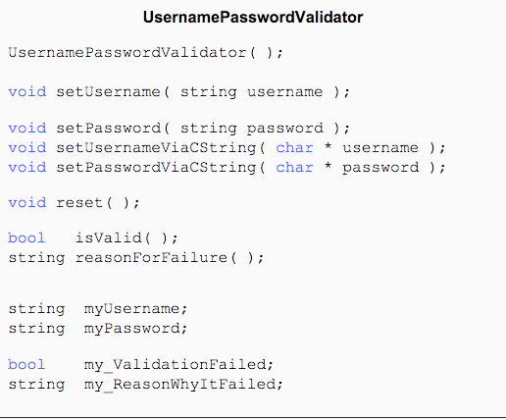
Task: Click the void keyword before setUsername
Action: (x=27, y=92)
